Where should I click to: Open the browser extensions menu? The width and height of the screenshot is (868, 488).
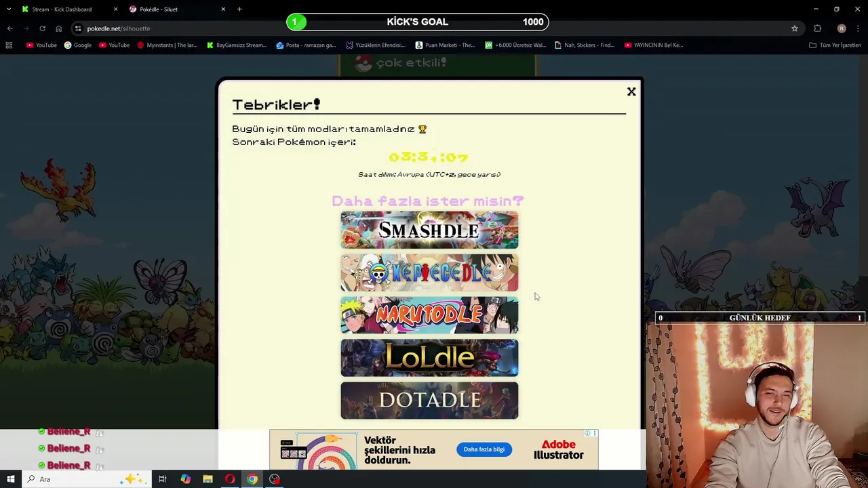(817, 28)
